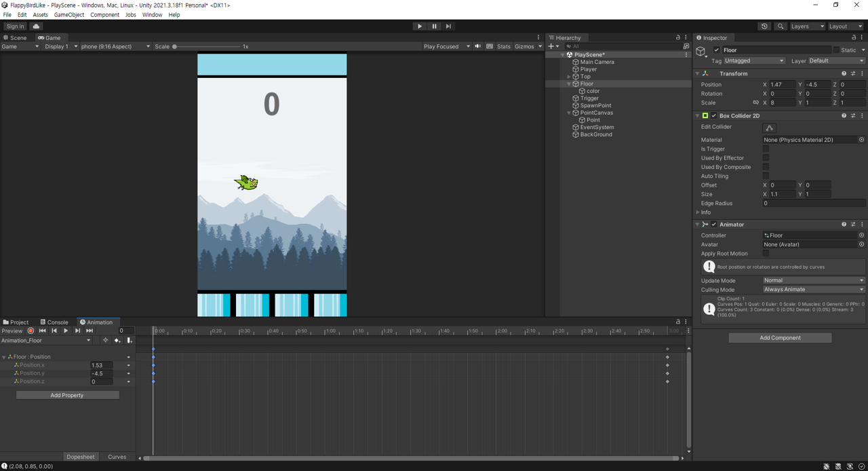Screen dimensions: 868x471
Task: Go to the next keyframe in Animation window
Action: (77, 331)
